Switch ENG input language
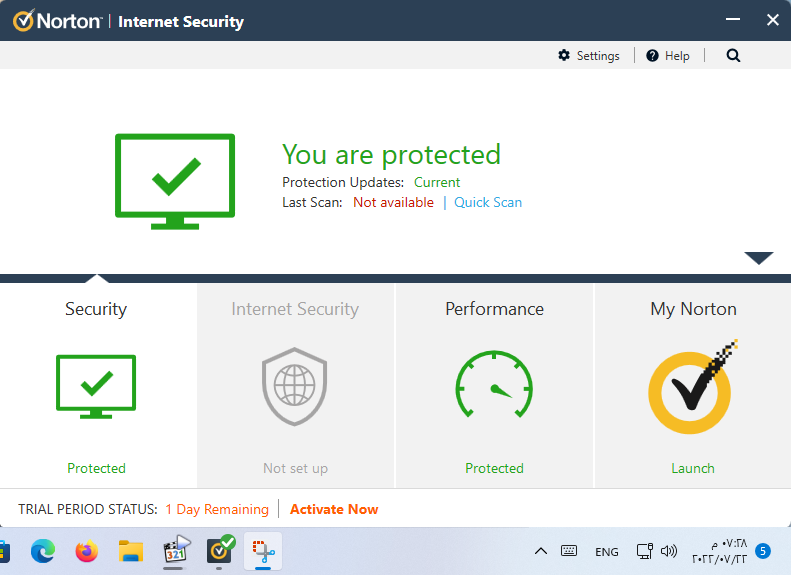This screenshot has height=575, width=791. [x=606, y=552]
